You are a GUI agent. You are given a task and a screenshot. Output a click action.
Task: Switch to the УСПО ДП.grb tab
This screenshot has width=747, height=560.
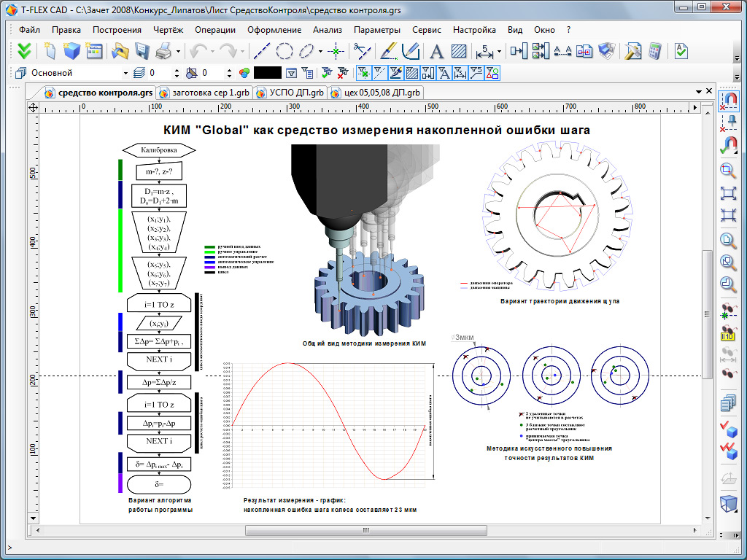[x=290, y=93]
